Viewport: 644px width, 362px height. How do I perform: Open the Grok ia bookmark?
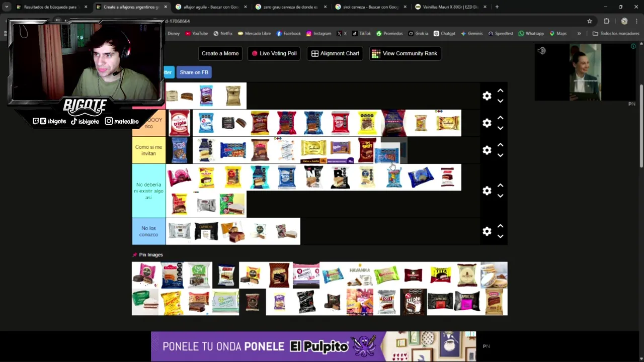tap(418, 34)
